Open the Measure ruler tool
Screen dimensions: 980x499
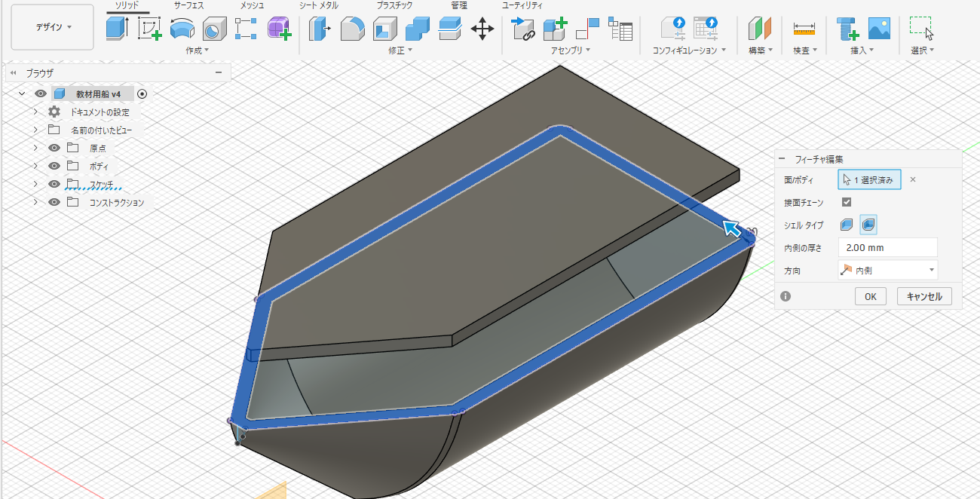coord(804,29)
